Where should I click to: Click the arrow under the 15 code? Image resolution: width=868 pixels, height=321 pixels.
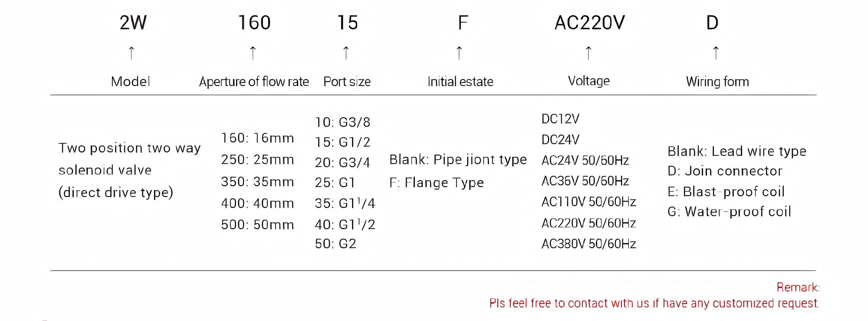pyautogui.click(x=346, y=53)
